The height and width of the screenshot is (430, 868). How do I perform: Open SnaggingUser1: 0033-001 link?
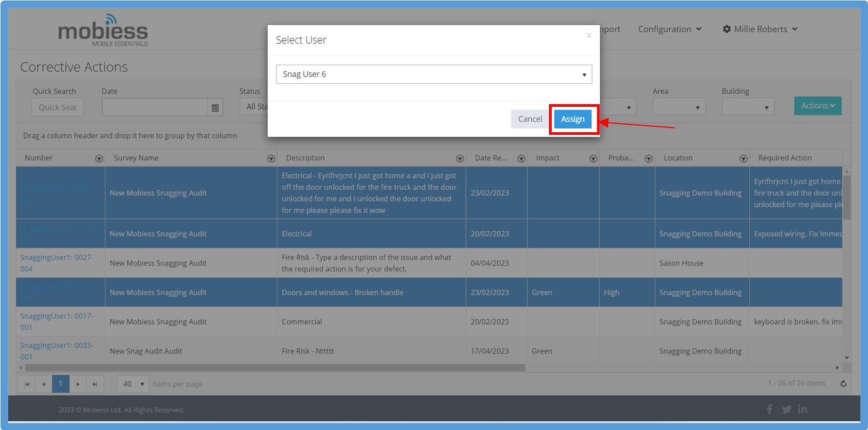coord(57,351)
